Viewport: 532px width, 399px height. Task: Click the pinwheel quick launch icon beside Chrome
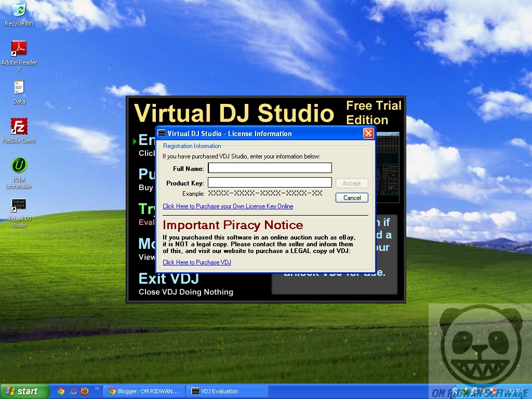point(73,391)
